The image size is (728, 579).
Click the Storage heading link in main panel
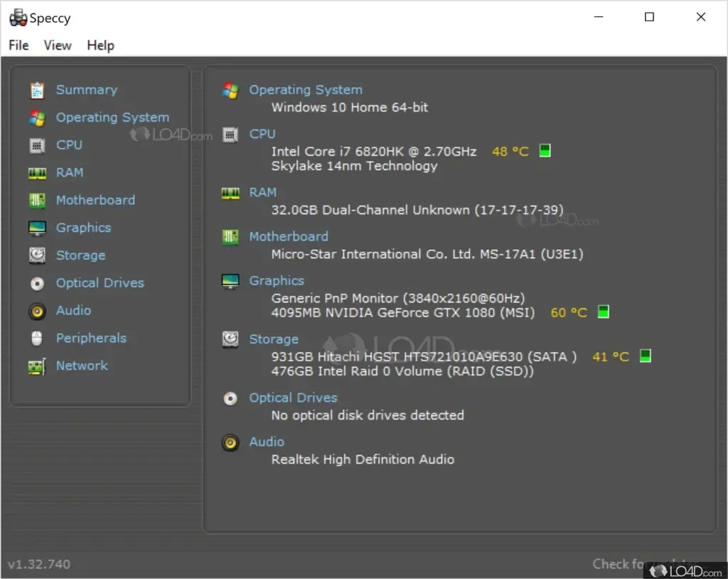tap(274, 339)
